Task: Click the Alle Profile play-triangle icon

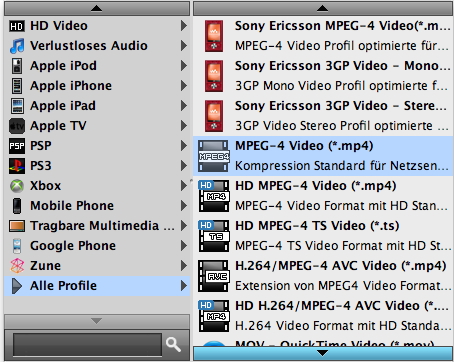Action: click(17, 286)
